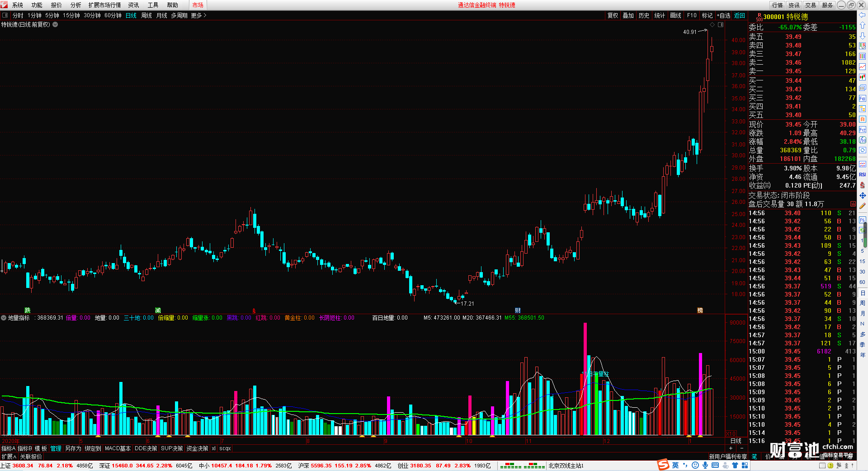Screen dimensions: 868x471
Task: Open the f(x) formula sidebar icon
Action: pyautogui.click(x=862, y=140)
